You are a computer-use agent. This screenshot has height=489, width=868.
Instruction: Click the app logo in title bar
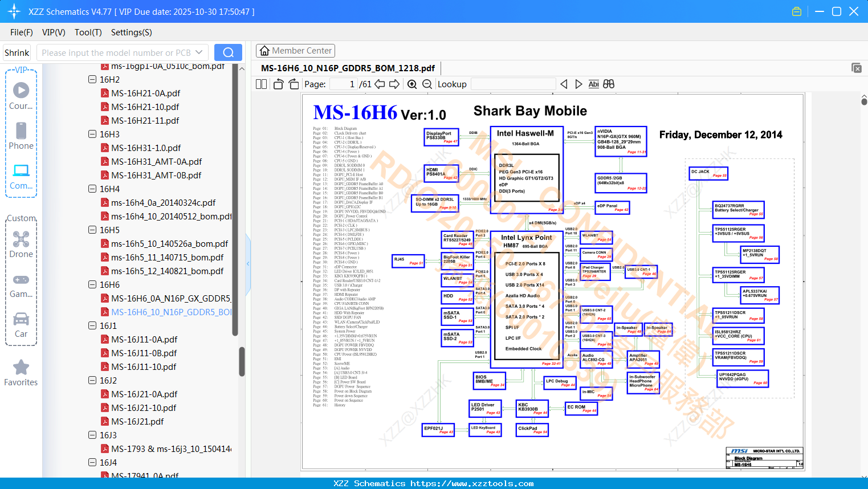[x=14, y=11]
